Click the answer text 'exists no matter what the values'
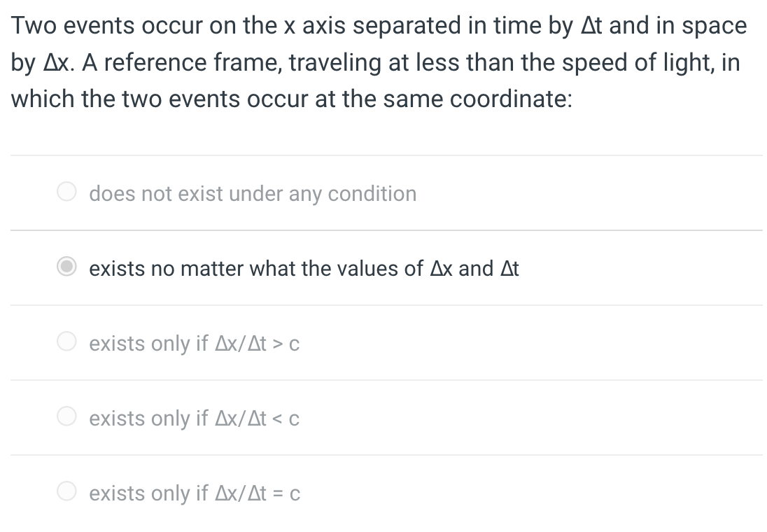Viewport: 767px width, 532px height. [304, 269]
